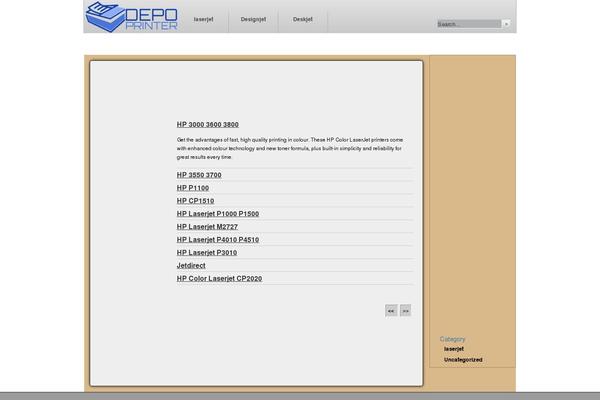This screenshot has height=400, width=600.
Task: Open the Jetdirect link
Action: 191,266
